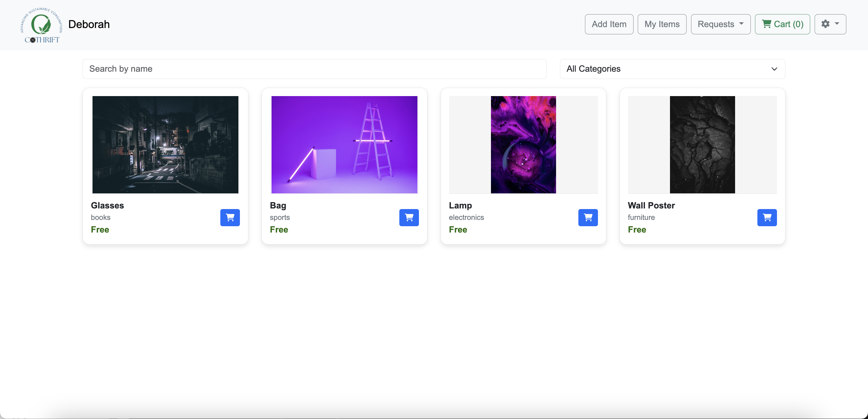Click the Lamp item title
868x419 pixels.
point(460,205)
